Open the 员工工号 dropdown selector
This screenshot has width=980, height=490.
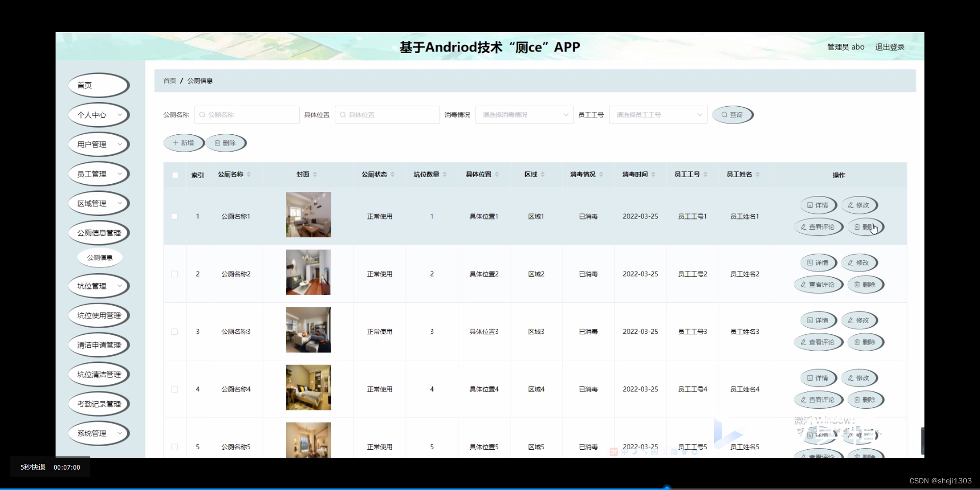pos(657,115)
